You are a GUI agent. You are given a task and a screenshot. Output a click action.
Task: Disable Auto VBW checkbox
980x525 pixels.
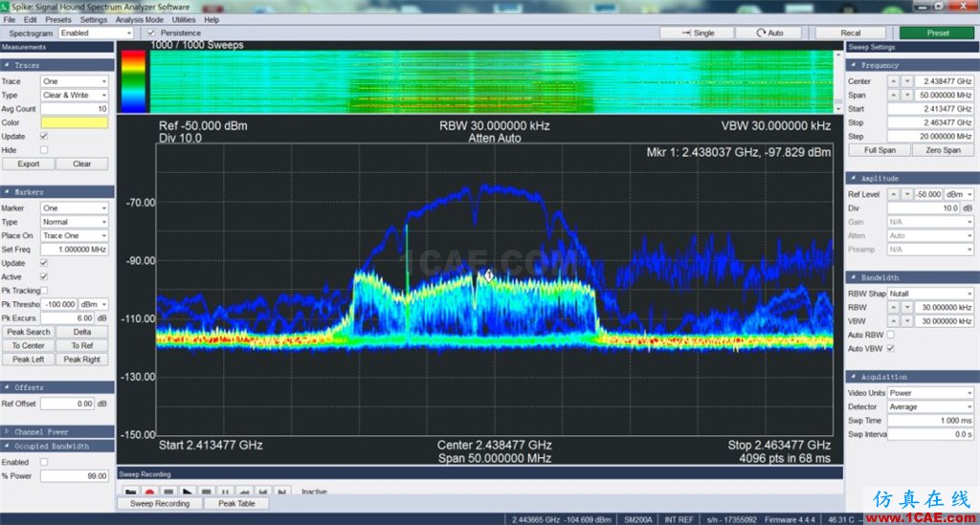(x=891, y=348)
